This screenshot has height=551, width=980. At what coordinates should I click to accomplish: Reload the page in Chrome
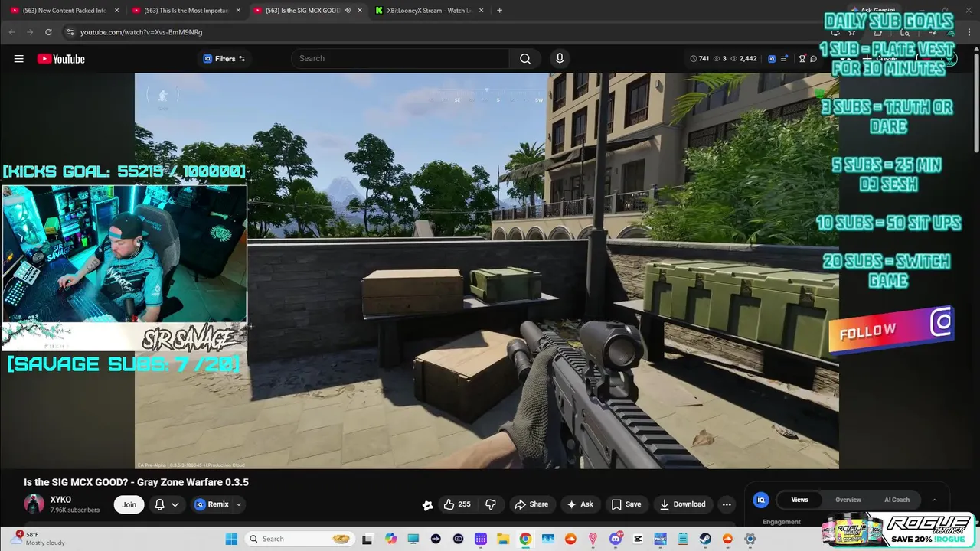48,32
